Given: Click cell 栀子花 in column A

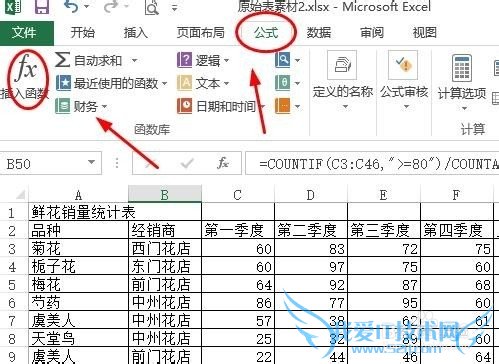Looking at the screenshot, I should click(79, 266).
